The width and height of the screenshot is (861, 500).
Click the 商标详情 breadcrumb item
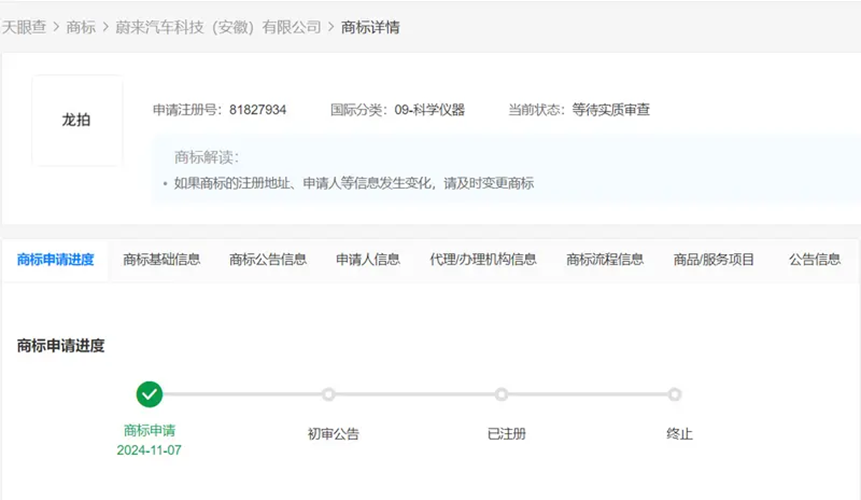370,27
